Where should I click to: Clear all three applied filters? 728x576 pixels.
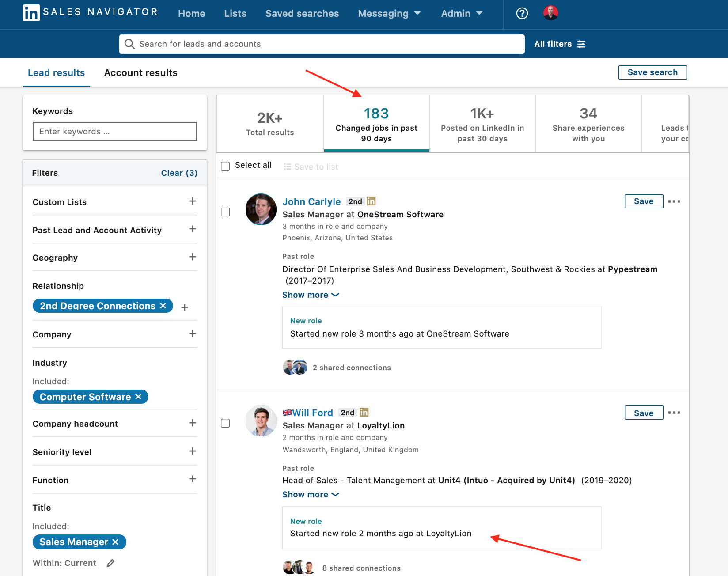pos(179,173)
